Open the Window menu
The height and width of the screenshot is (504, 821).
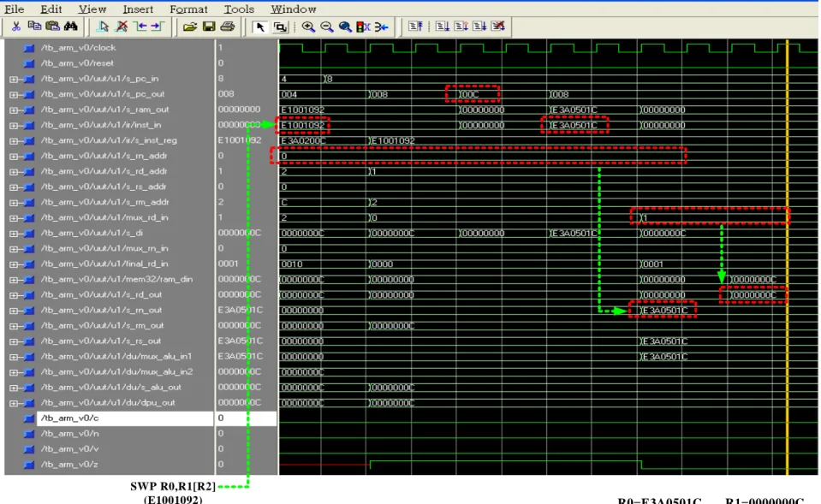(293, 9)
